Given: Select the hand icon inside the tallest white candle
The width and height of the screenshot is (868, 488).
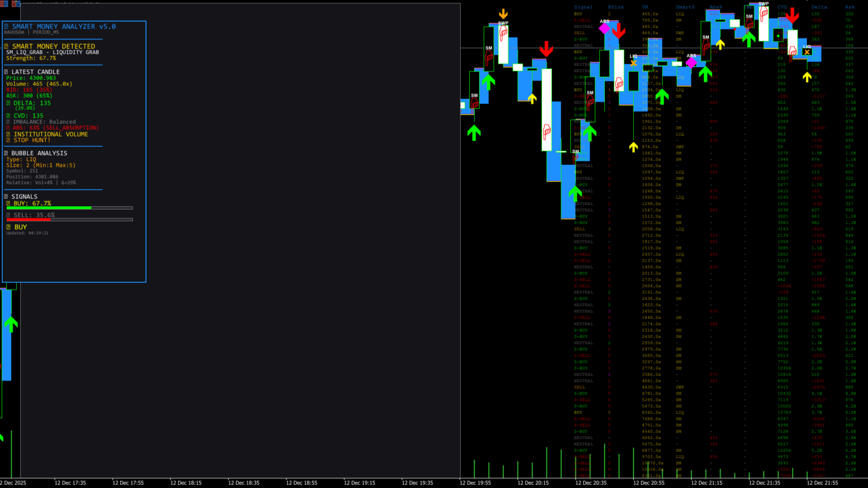Looking at the screenshot, I should tap(547, 132).
